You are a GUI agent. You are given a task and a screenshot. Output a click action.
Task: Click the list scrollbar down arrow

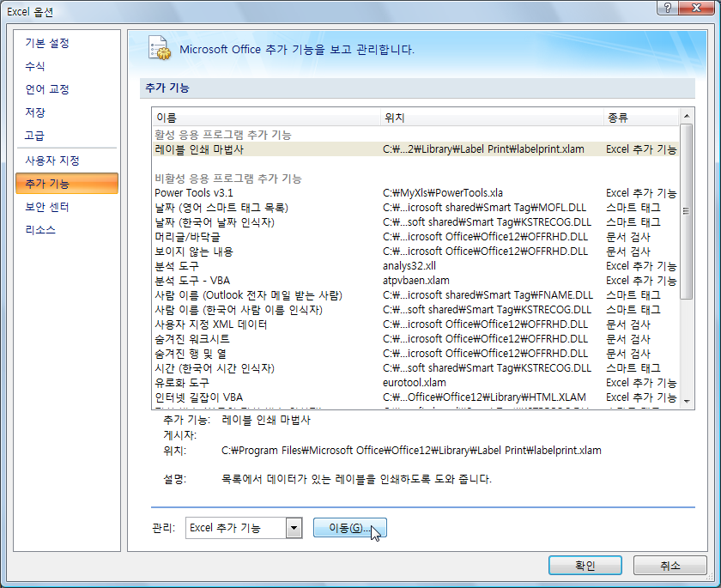point(687,402)
